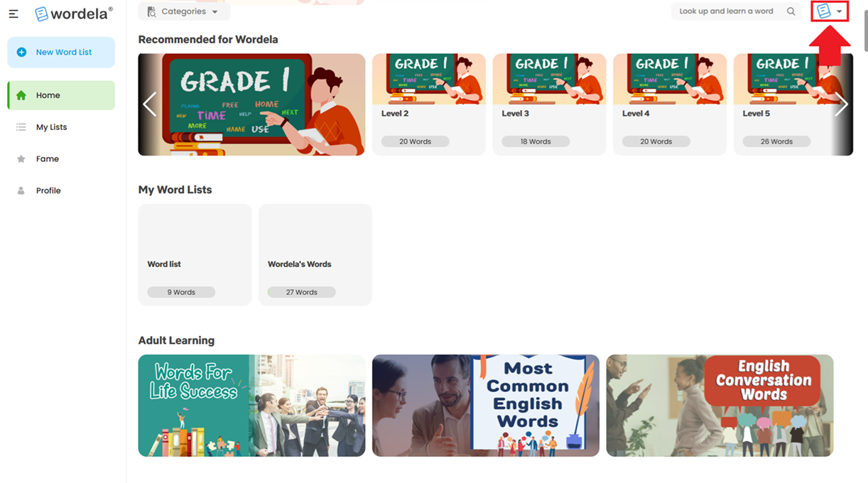Click the Profile person icon
Image resolution: width=868 pixels, height=483 pixels.
point(21,190)
